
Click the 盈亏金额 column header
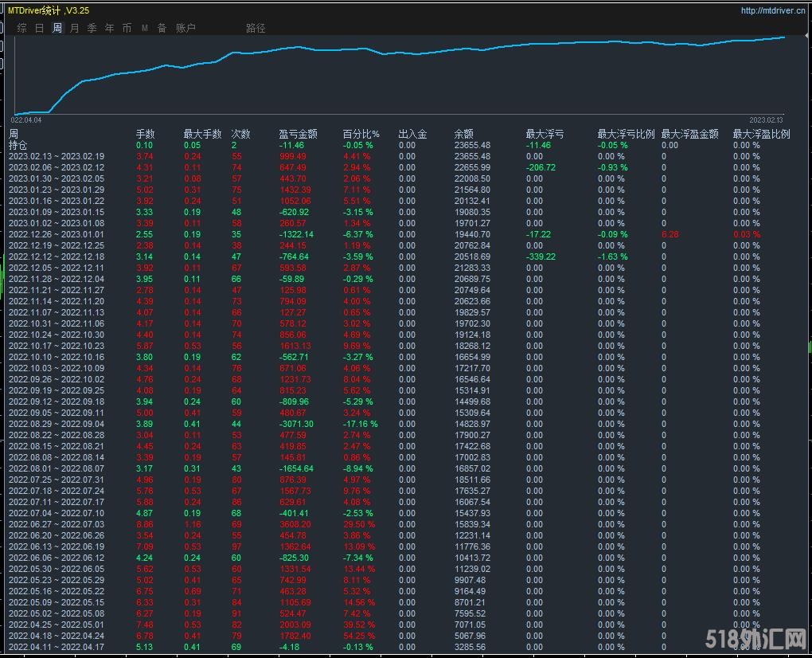click(299, 134)
